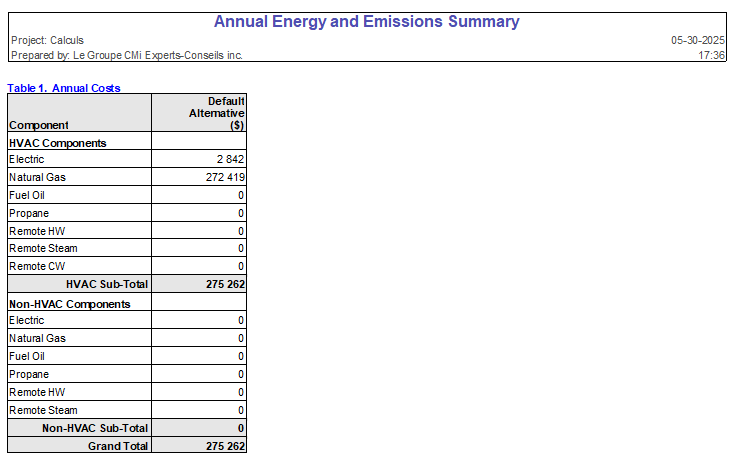Click the HVAC Sub-Total value 275 262
The width and height of the screenshot is (730, 456).
[225, 284]
